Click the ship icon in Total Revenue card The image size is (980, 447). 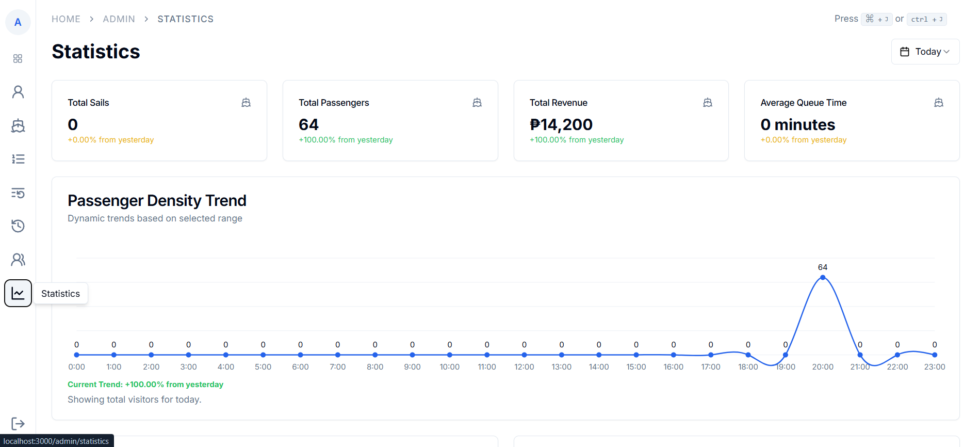(708, 103)
